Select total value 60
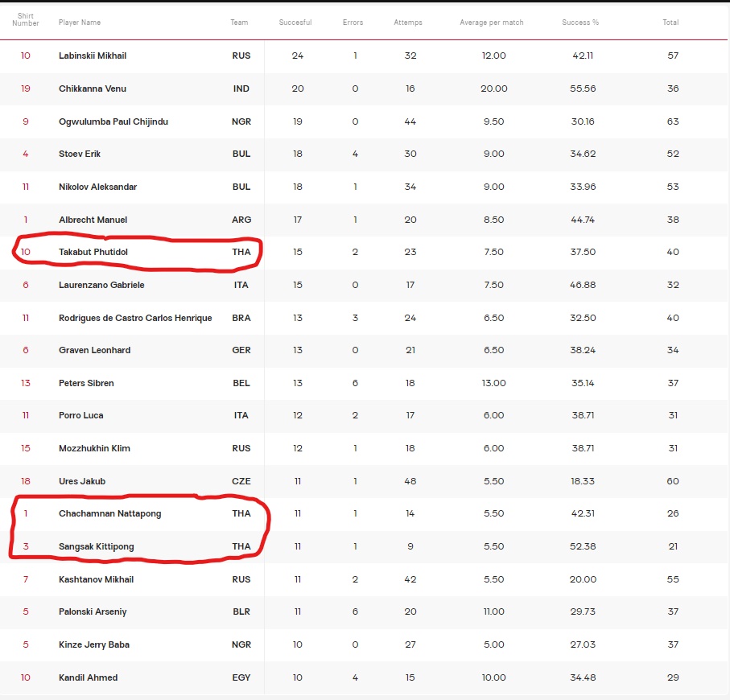This screenshot has width=730, height=700. tap(673, 481)
